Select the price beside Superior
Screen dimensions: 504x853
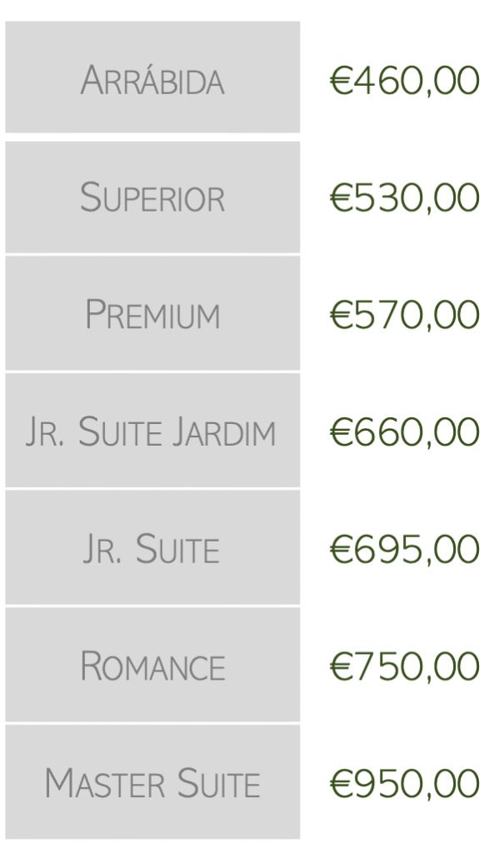click(x=405, y=198)
